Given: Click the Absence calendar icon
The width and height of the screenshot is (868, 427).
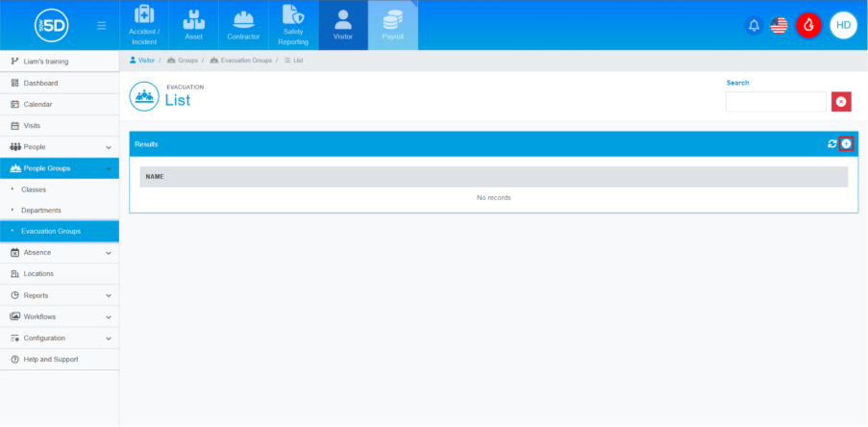Looking at the screenshot, I should pos(15,253).
